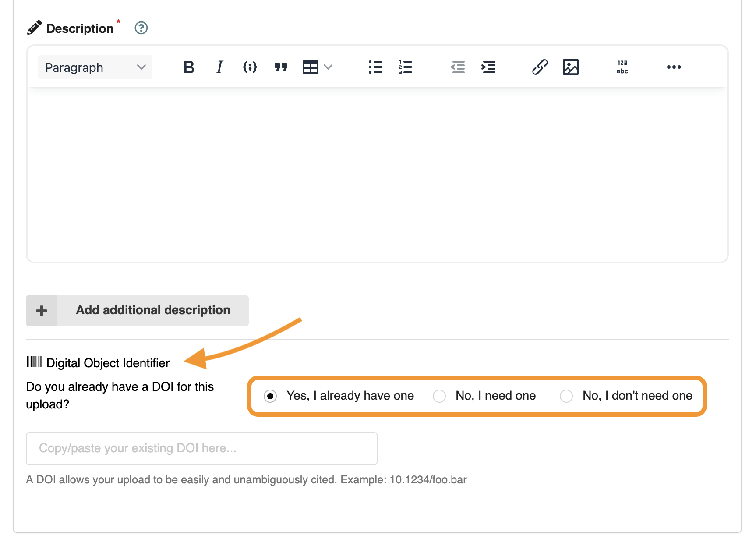Click the plus icon beside Add additional description
The width and height of the screenshot is (756, 546).
(42, 311)
